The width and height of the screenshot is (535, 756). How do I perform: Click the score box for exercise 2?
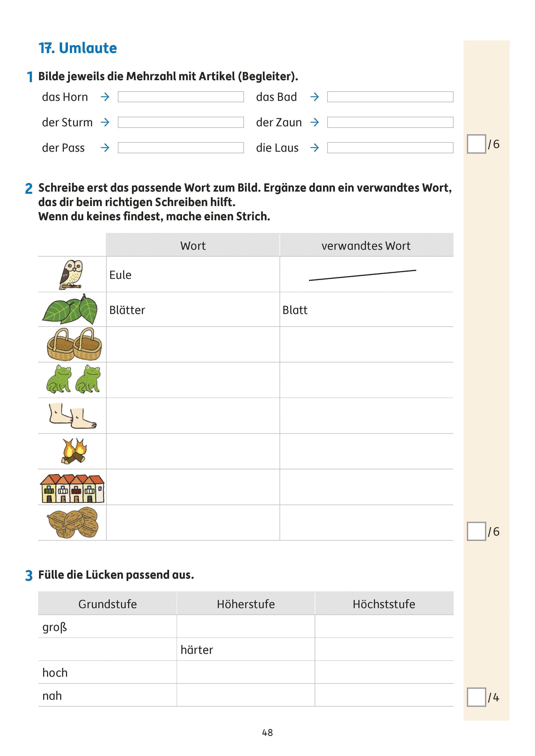click(476, 531)
